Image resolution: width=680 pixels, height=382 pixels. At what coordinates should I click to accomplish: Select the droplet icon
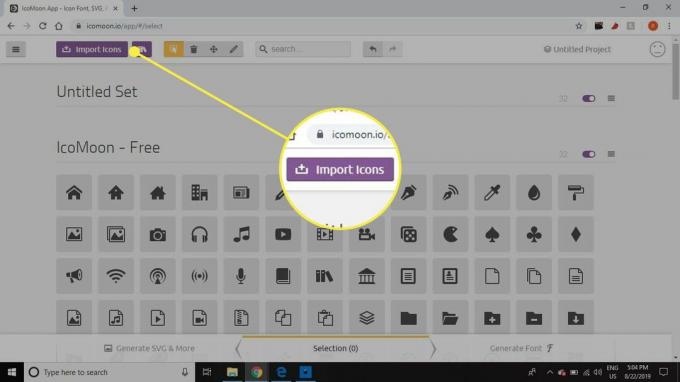pos(534,193)
